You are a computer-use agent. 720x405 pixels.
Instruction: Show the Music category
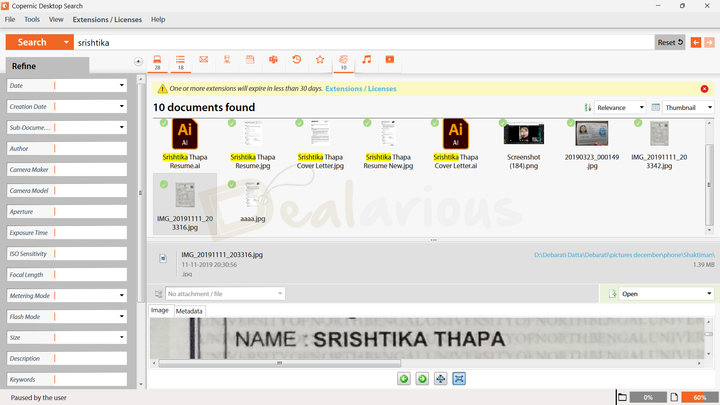pos(366,60)
